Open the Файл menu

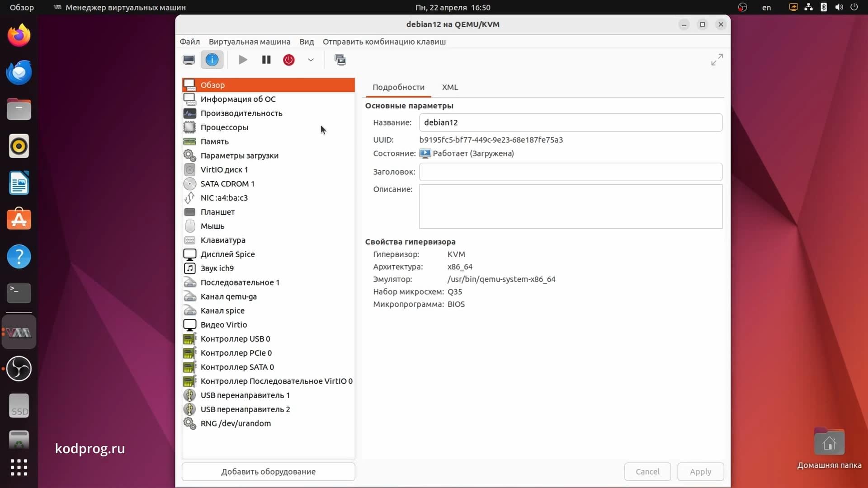(190, 42)
